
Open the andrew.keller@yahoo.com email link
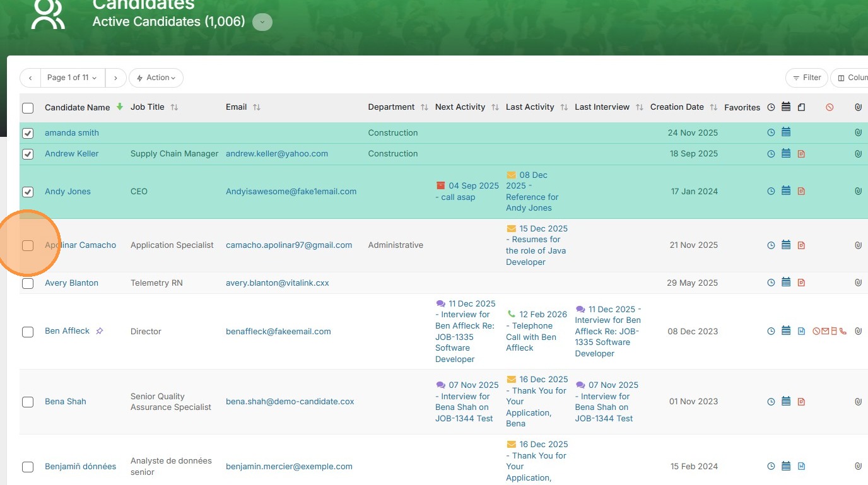(277, 154)
